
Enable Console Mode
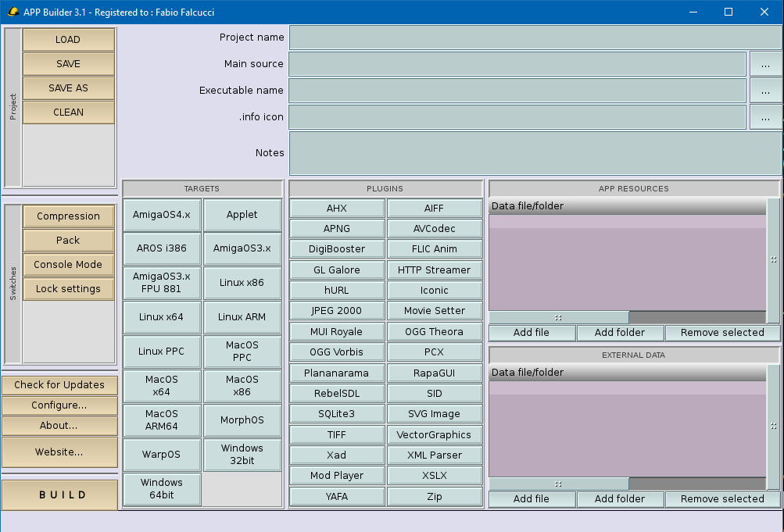click(x=68, y=264)
